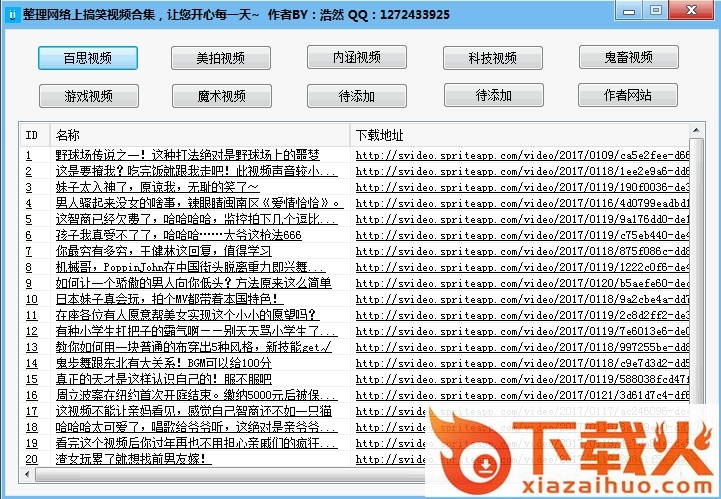
Task: Select video row 1 about 野球场传说
Action: (x=187, y=155)
